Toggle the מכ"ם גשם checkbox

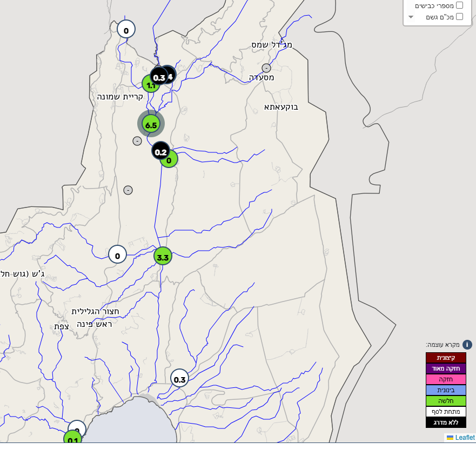[459, 17]
